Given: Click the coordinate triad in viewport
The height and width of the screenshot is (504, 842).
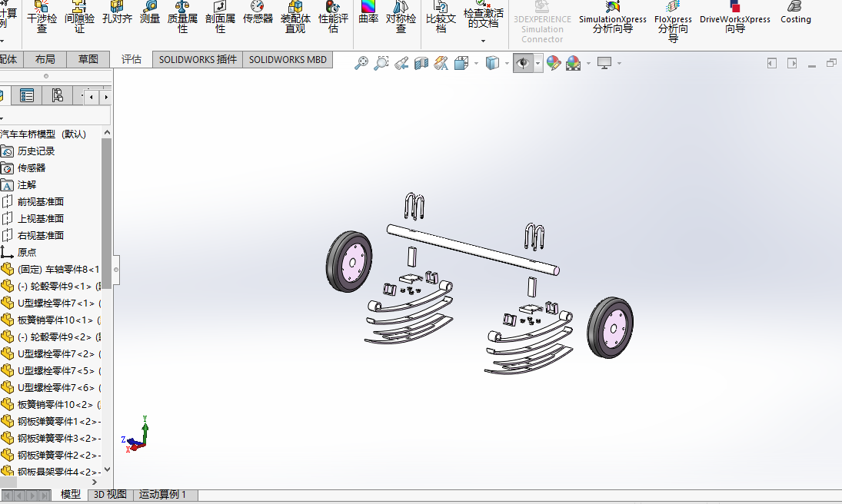Looking at the screenshot, I should point(136,435).
